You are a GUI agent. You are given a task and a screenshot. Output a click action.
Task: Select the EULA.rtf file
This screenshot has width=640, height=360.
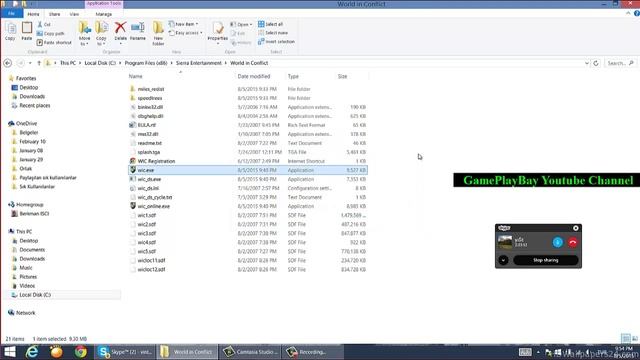click(x=147, y=125)
